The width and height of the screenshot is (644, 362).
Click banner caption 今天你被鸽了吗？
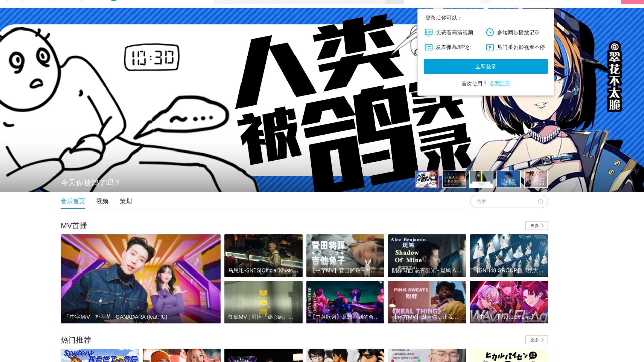click(91, 183)
